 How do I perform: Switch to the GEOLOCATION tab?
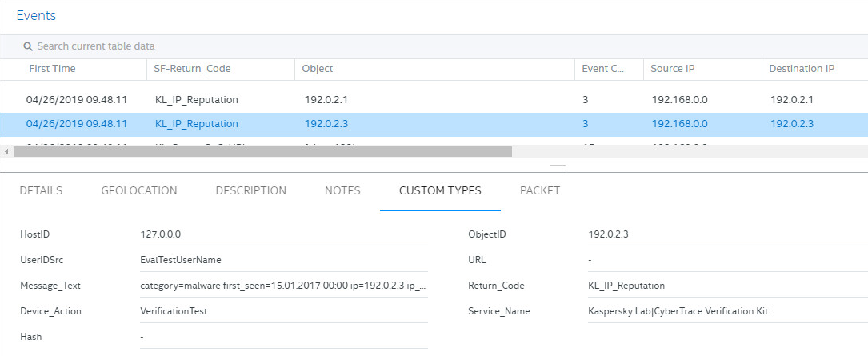[139, 191]
